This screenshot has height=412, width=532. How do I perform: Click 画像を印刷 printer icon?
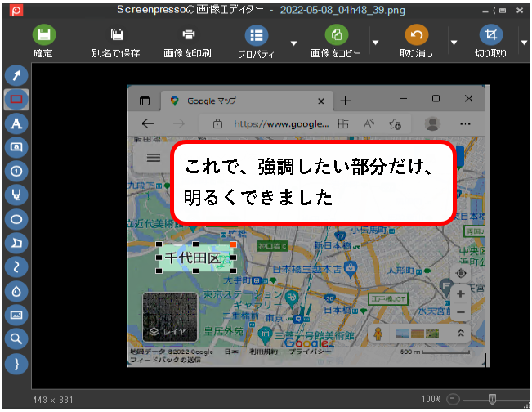(x=188, y=34)
